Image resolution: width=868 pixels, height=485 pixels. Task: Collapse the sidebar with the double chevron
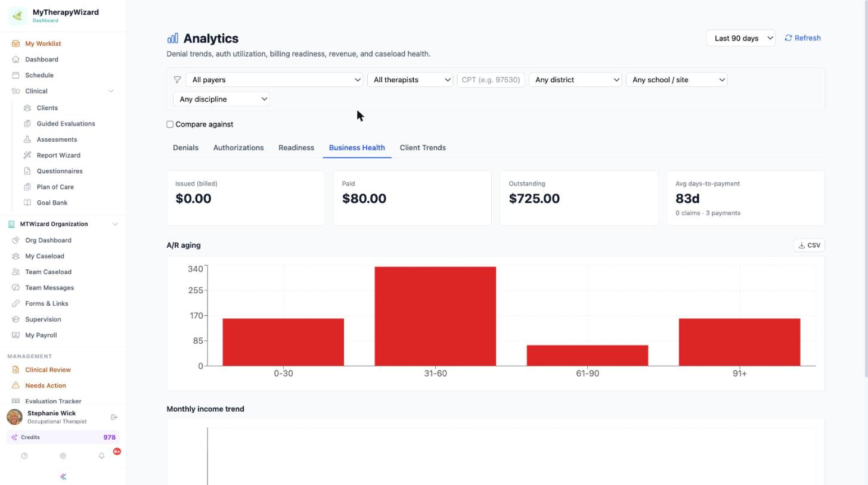[x=63, y=477]
